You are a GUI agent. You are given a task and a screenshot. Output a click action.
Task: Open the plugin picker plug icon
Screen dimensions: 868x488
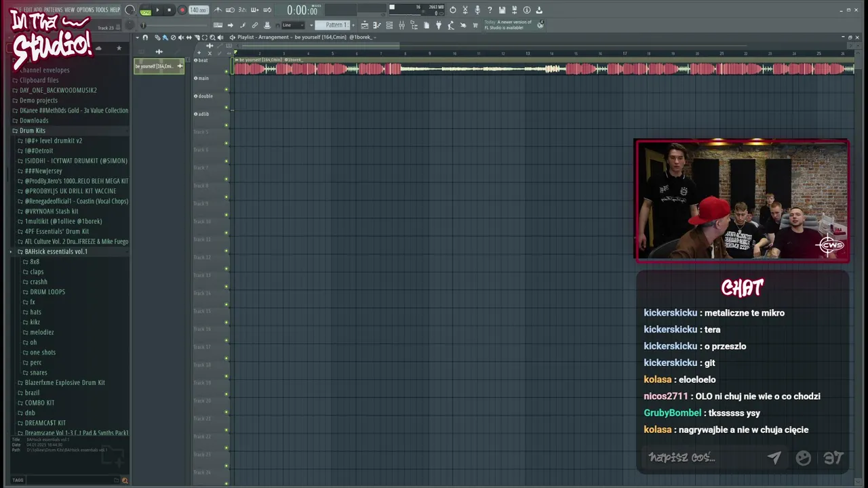point(439,25)
